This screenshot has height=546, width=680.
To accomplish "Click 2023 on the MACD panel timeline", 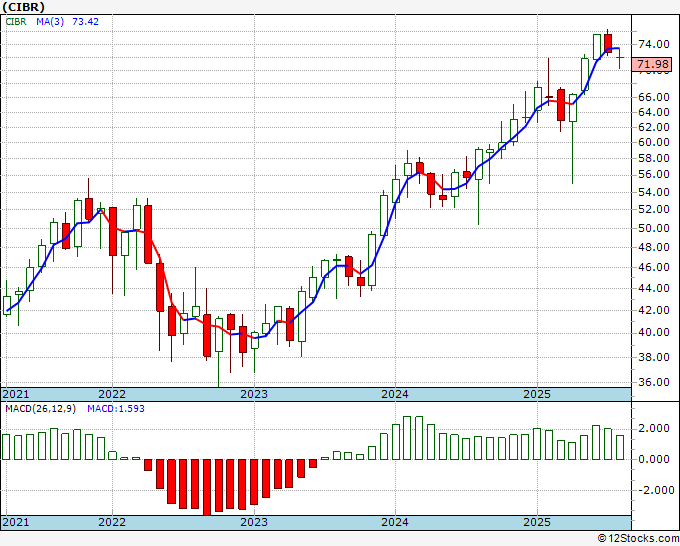I will click(x=254, y=522).
